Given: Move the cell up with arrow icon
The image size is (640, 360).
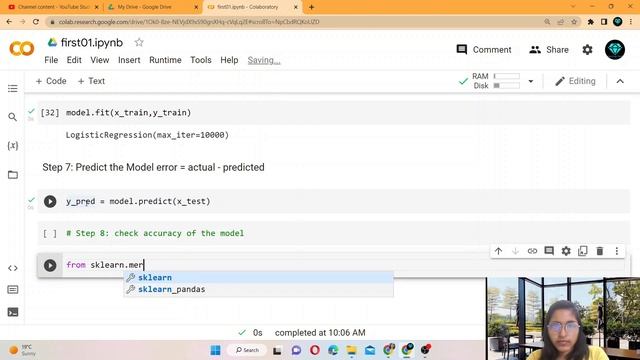Looking at the screenshot, I should point(498,251).
